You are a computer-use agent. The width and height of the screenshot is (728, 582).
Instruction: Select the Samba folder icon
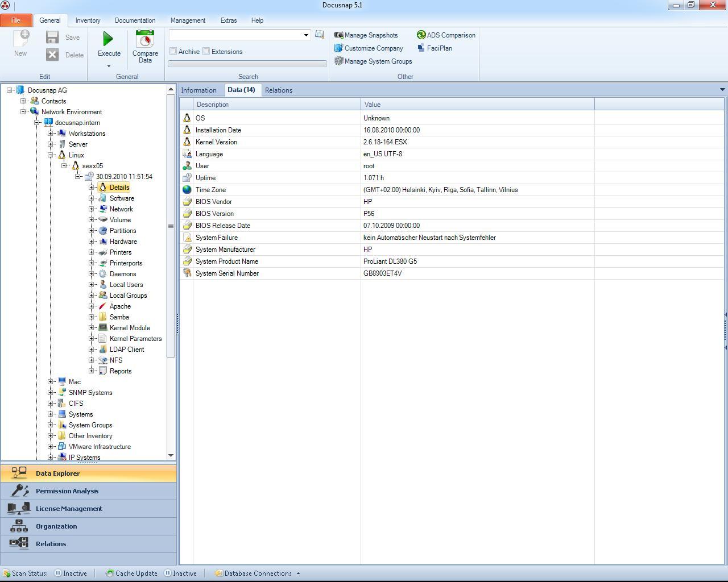point(102,317)
